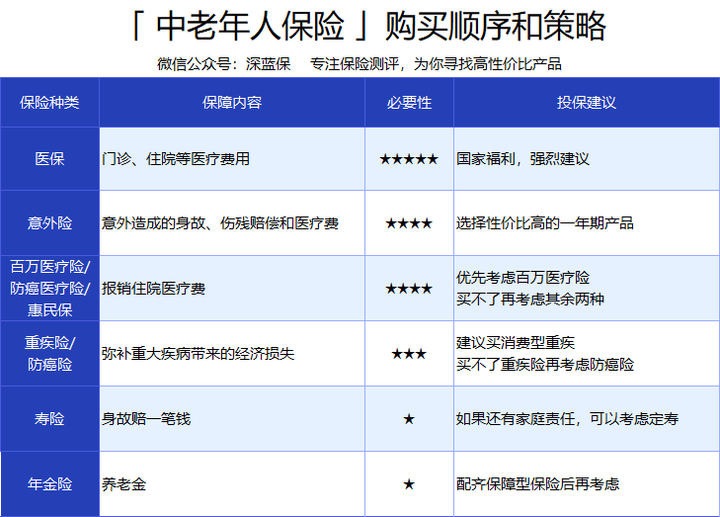Select the 投保建议 column header
Screen dimensions: 720x517
(x=586, y=103)
